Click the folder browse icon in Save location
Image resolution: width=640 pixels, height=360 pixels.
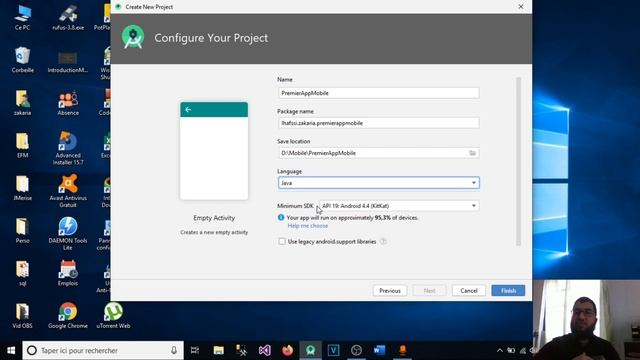tap(472, 153)
